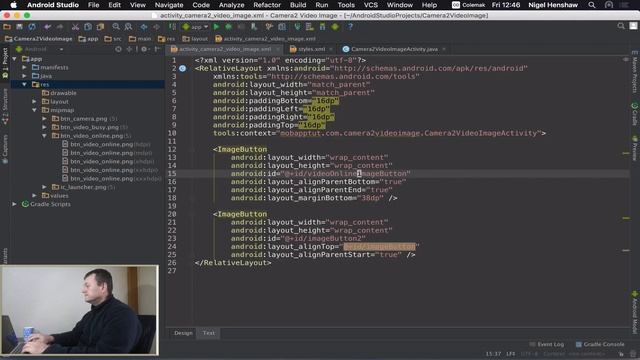Click the Copy toolbar icon
Image resolution: width=640 pixels, height=360 pixels.
point(88,27)
